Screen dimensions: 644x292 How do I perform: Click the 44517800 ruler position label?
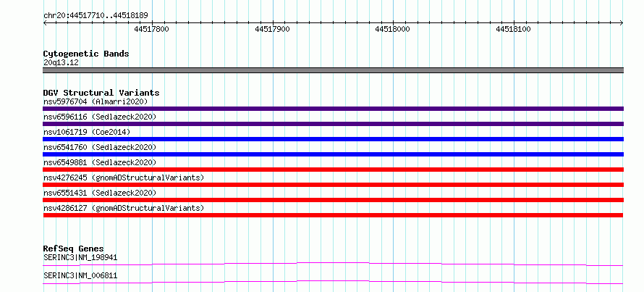[151, 29]
